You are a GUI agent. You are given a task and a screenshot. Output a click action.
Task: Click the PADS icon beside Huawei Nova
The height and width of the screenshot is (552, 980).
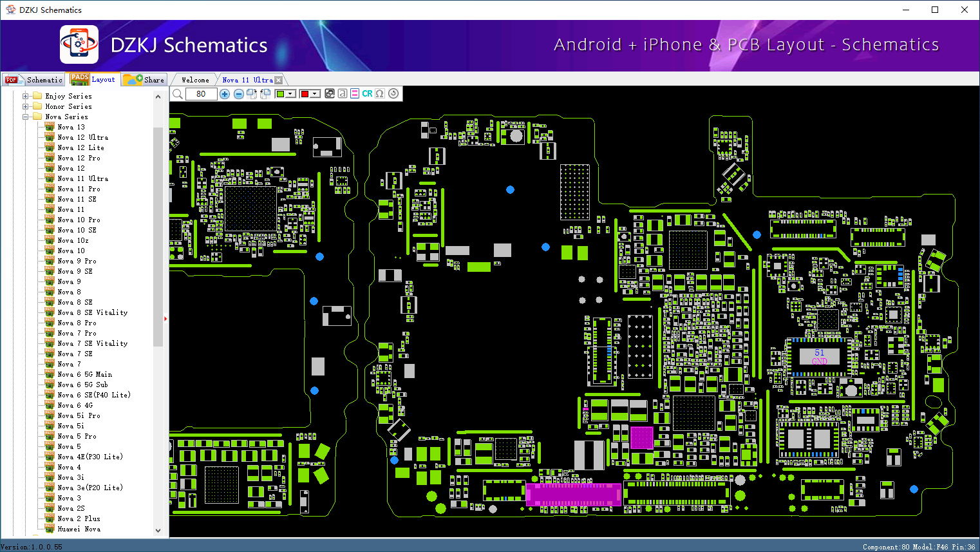pos(50,529)
